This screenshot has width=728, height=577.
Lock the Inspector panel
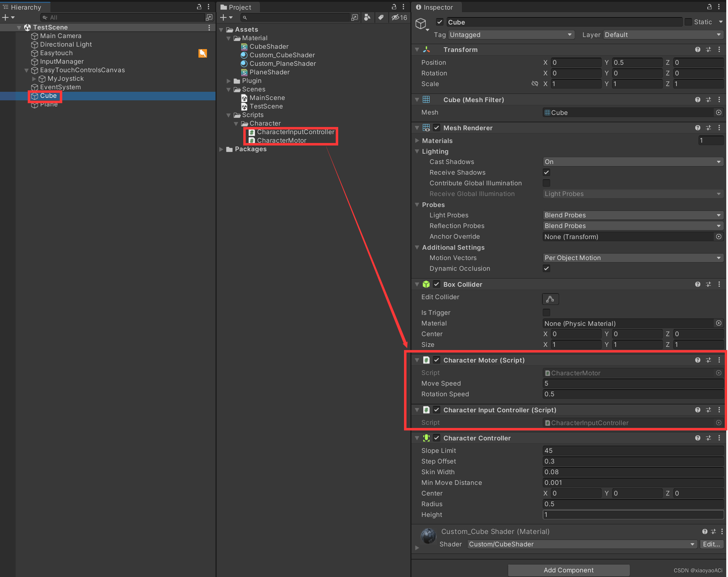[709, 7]
